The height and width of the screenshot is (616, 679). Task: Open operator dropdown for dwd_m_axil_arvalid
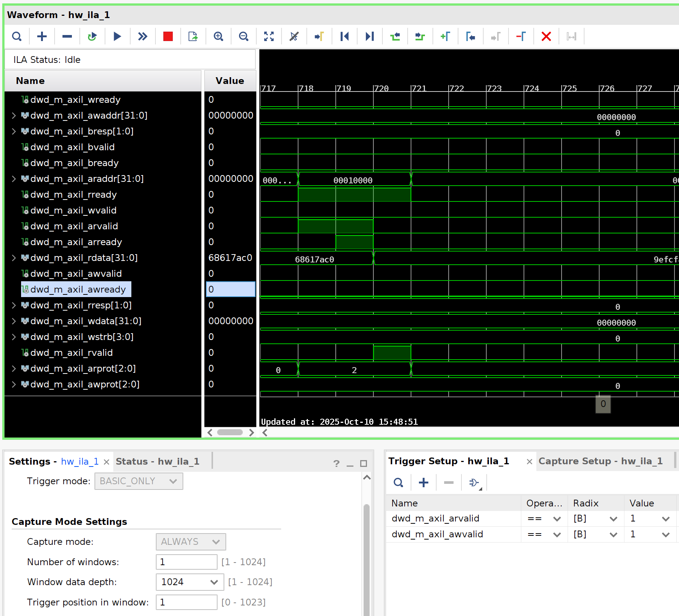click(557, 519)
